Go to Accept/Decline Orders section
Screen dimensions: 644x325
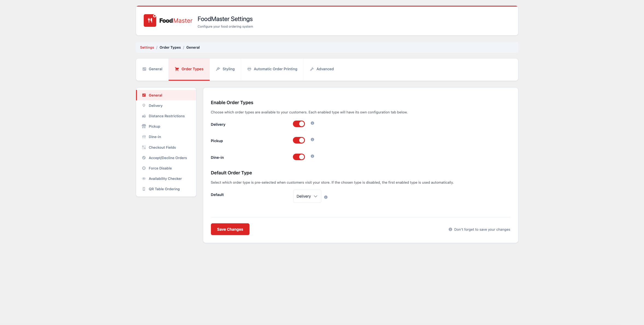[166, 158]
